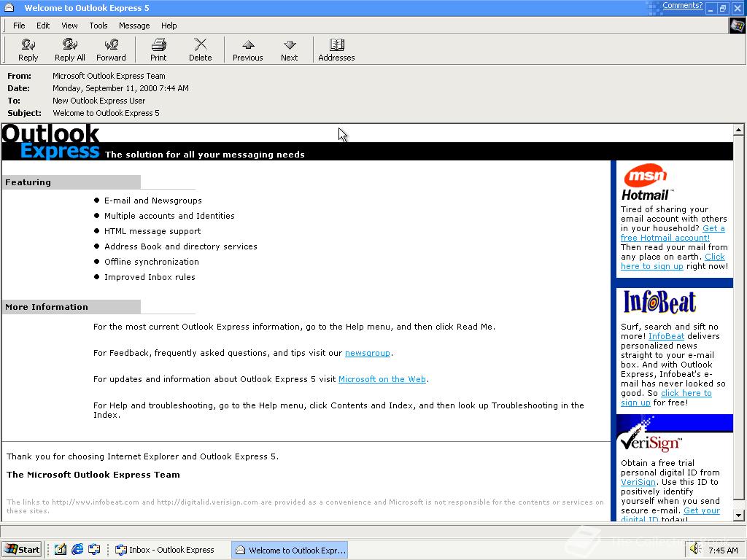The width and height of the screenshot is (747, 560).
Task: Go to the Next message
Action: click(x=289, y=50)
